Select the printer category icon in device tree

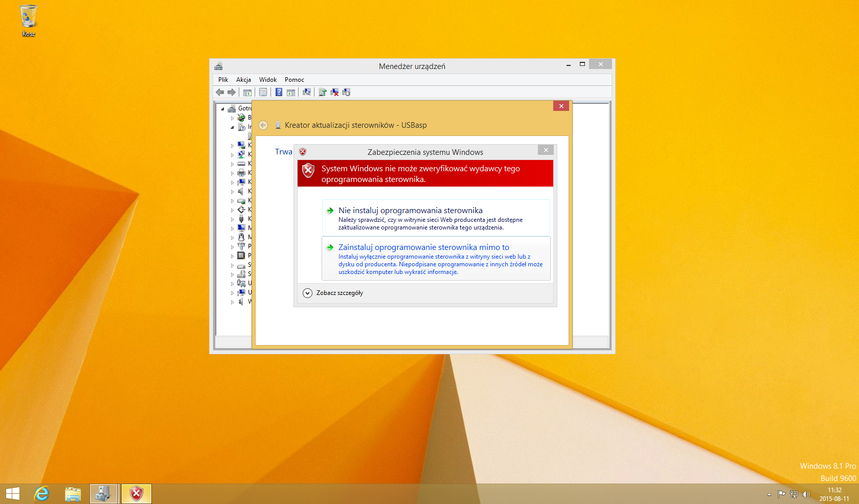point(241,173)
